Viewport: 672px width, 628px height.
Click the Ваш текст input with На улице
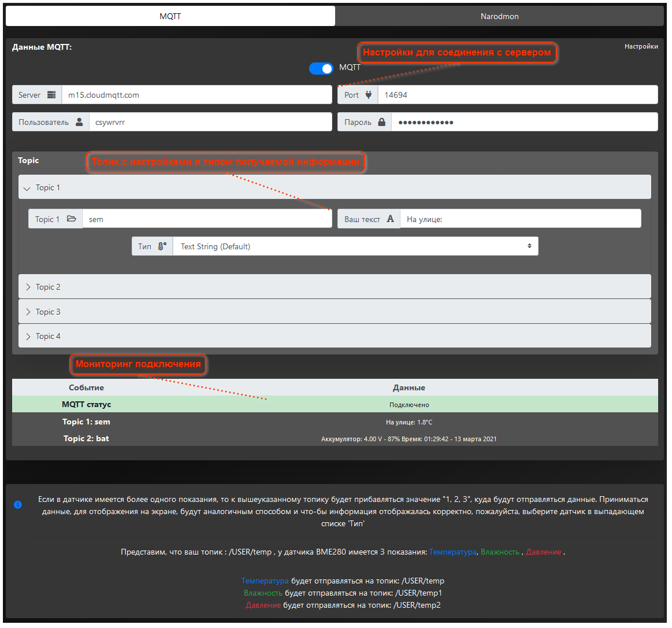[x=520, y=219]
